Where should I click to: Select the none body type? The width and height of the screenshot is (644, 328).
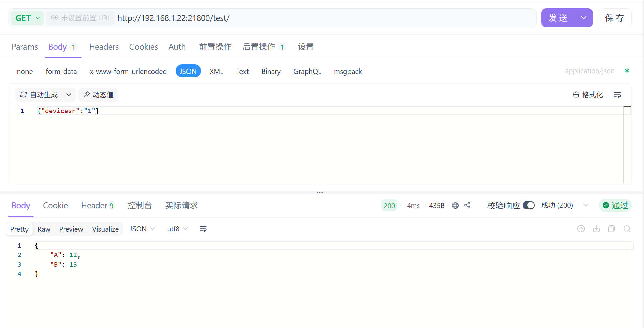pos(25,72)
